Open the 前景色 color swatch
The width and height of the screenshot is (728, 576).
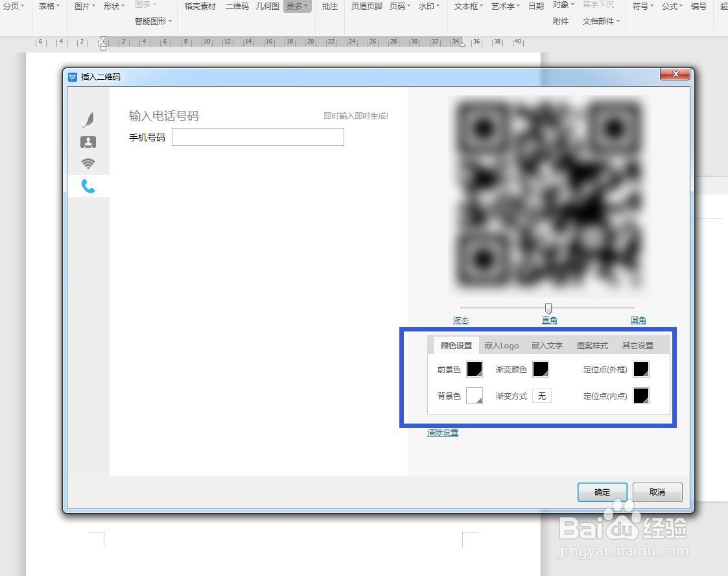coord(475,369)
